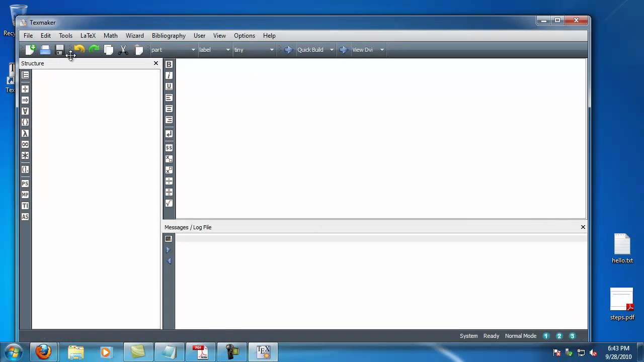
Task: Select hello.txt file on the desktop
Action: pyautogui.click(x=622, y=249)
